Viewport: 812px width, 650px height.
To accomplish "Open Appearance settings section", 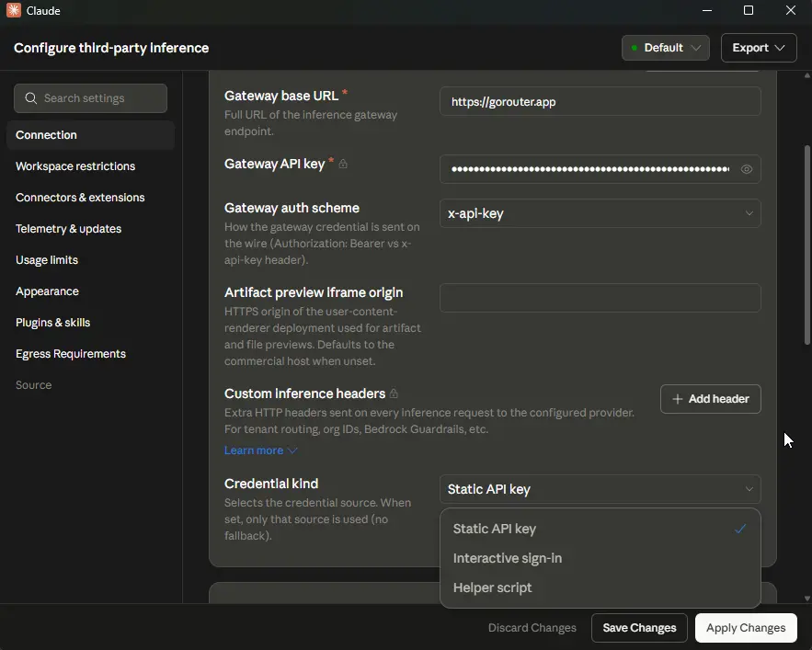I will point(90,291).
